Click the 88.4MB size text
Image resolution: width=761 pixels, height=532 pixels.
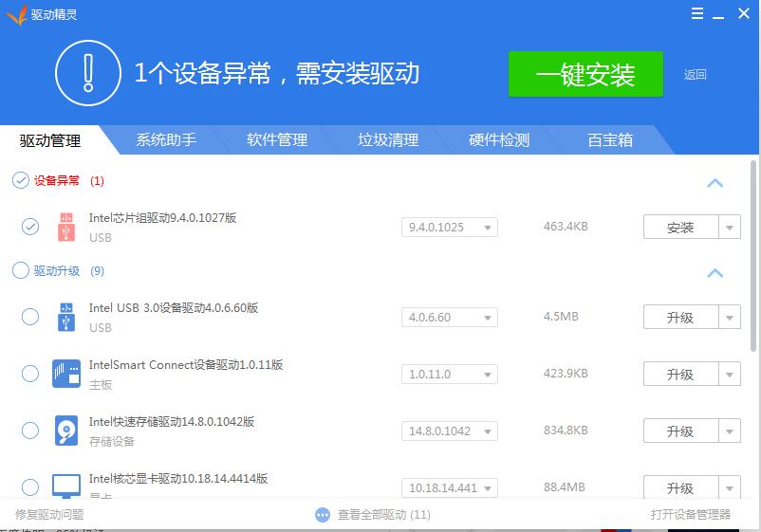(x=565, y=486)
